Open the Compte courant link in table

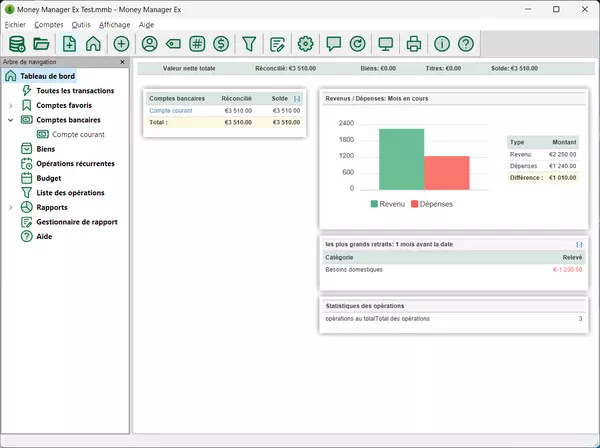coord(169,110)
